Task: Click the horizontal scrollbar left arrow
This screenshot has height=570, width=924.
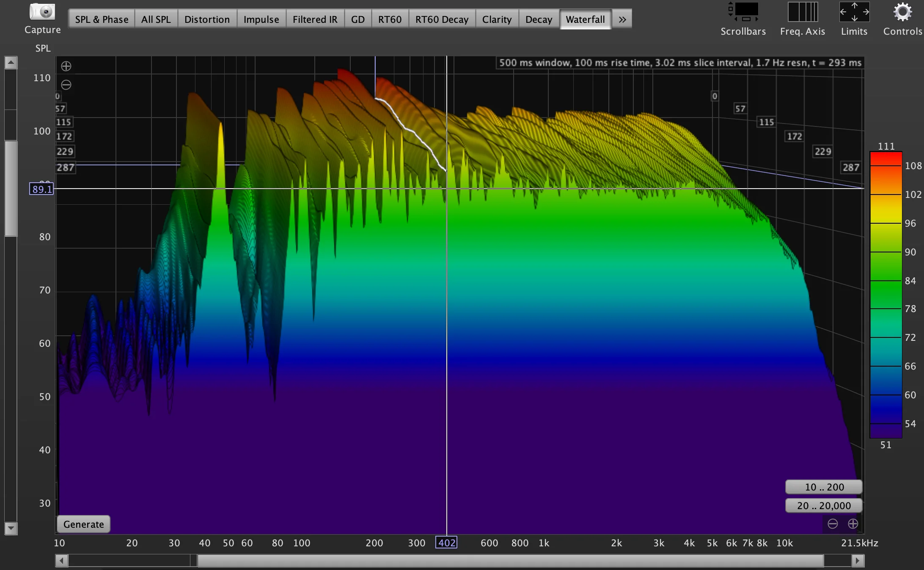Action: [x=62, y=561]
